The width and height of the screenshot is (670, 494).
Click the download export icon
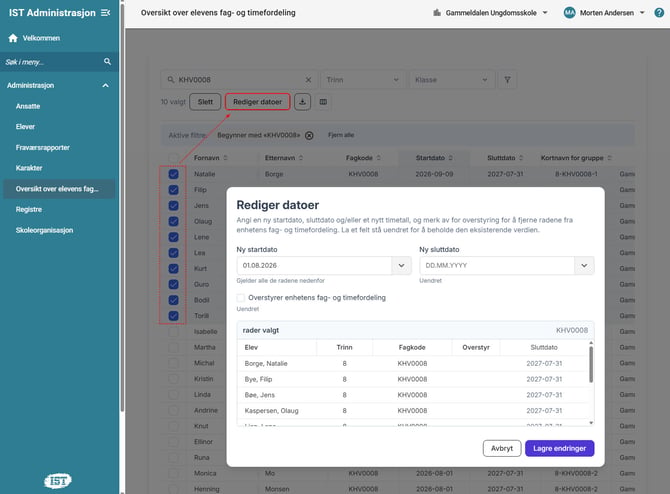pyautogui.click(x=303, y=102)
